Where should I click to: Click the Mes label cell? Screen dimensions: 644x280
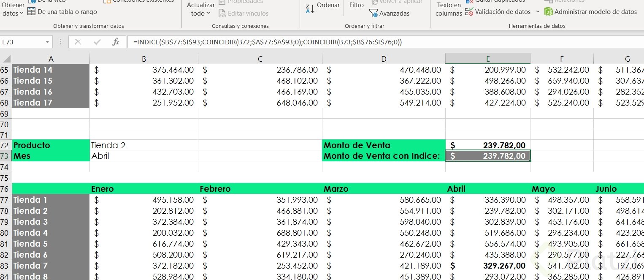click(51, 156)
